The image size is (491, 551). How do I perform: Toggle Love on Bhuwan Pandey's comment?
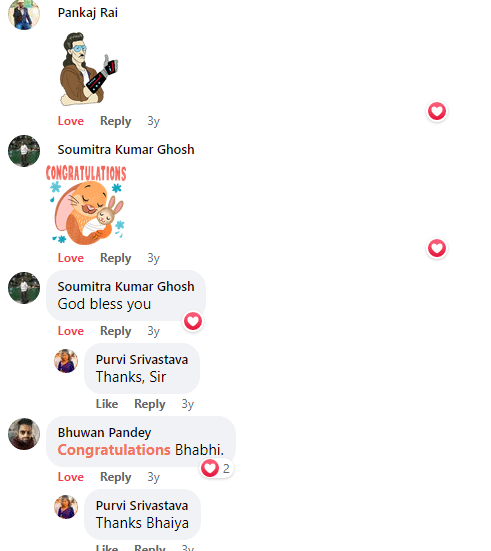[x=71, y=477]
